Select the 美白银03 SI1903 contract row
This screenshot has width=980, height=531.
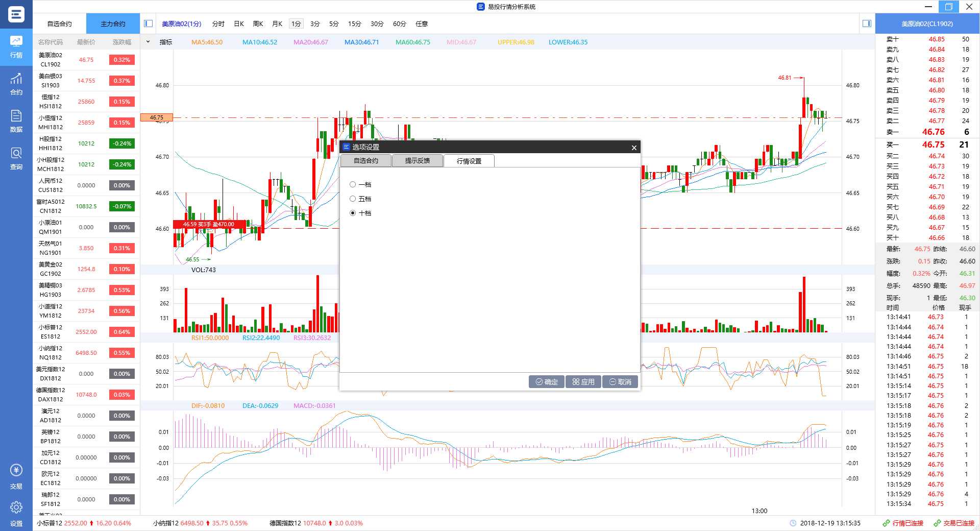[86, 81]
